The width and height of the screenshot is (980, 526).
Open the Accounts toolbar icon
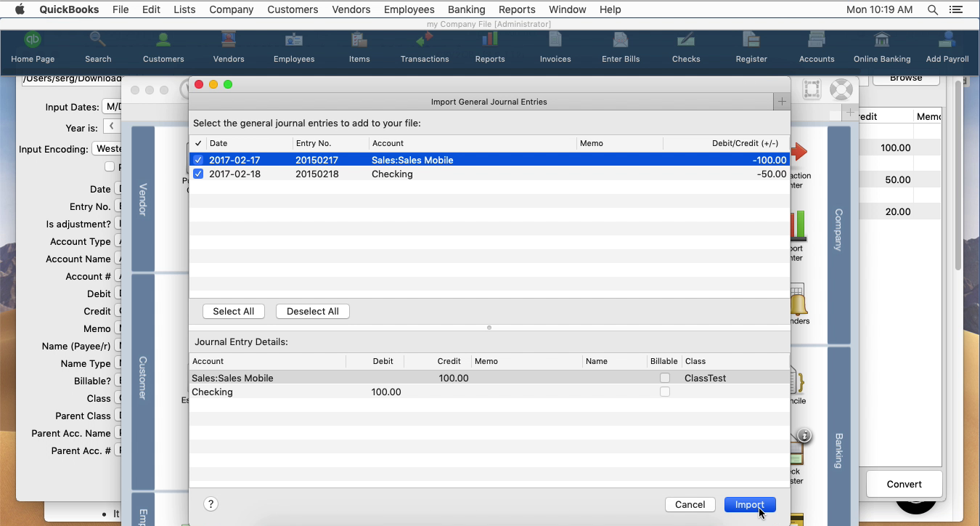817,47
